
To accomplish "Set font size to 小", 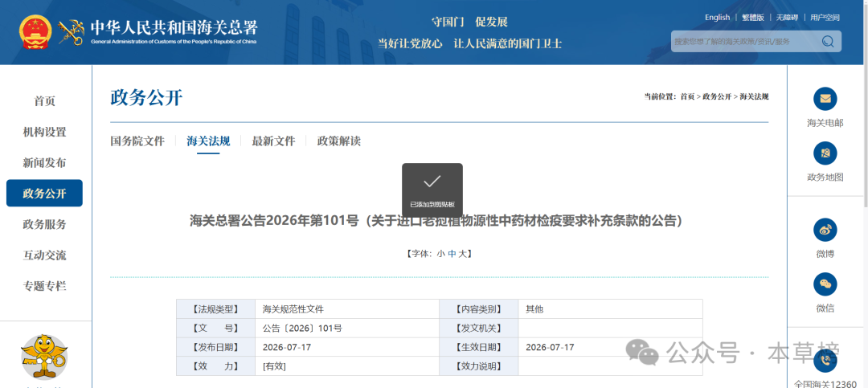I will pyautogui.click(x=440, y=254).
